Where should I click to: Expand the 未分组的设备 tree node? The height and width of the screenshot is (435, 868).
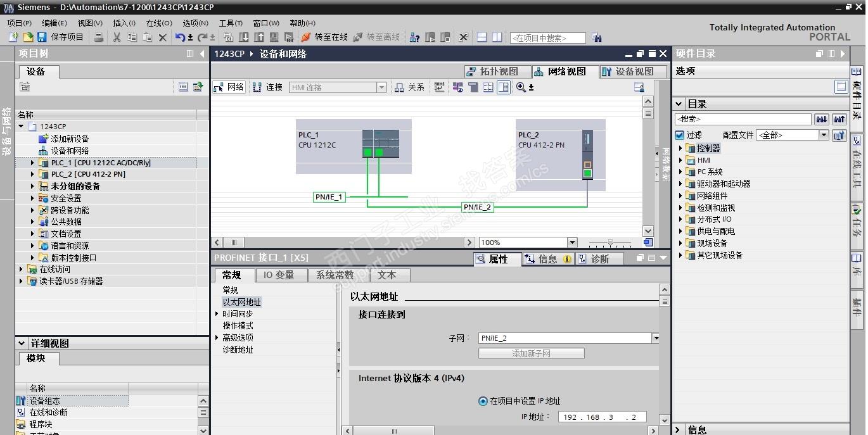click(33, 186)
